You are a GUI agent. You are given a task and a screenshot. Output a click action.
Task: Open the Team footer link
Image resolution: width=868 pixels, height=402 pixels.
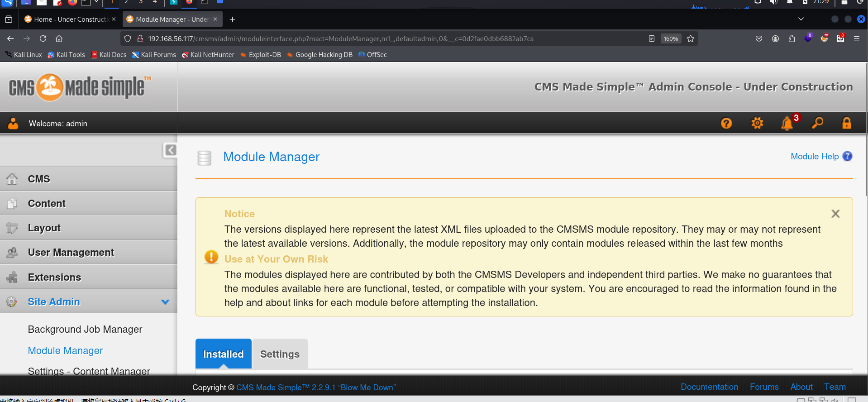tap(835, 387)
